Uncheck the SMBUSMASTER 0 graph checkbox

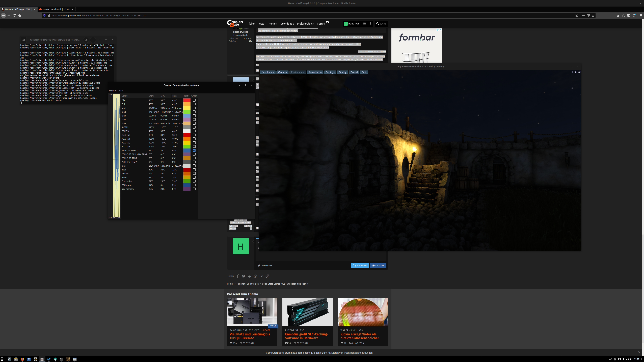coord(194,150)
